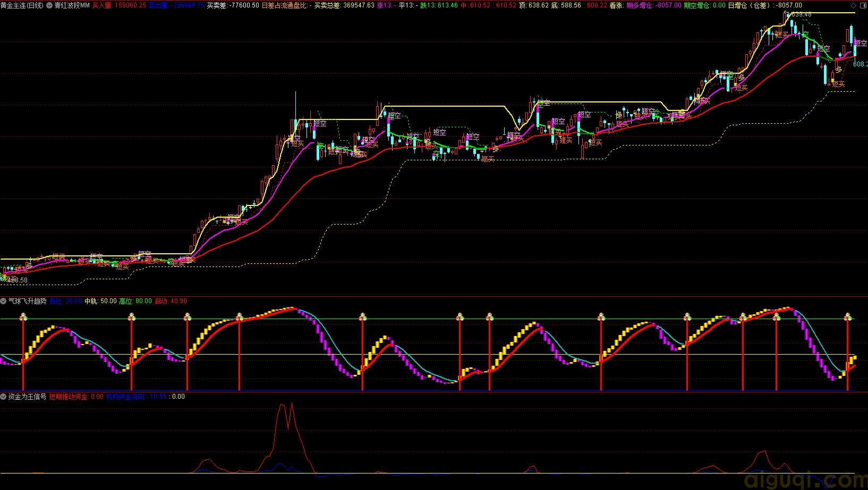Click the 低位 20.00 readout
The height and width of the screenshot is (490, 868).
click(66, 301)
